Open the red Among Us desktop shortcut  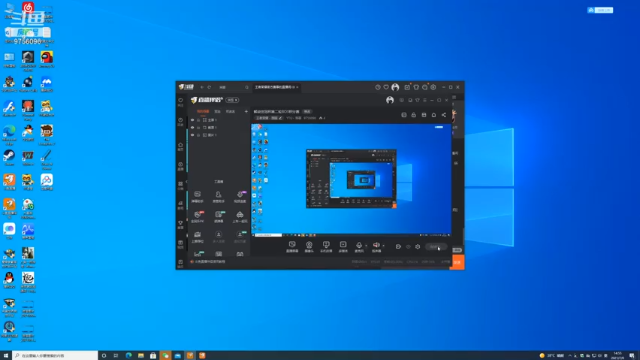click(x=47, y=59)
